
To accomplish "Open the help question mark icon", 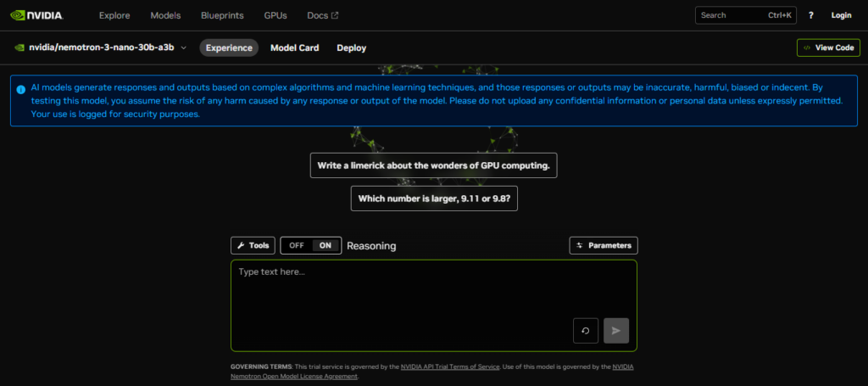I will pos(811,15).
